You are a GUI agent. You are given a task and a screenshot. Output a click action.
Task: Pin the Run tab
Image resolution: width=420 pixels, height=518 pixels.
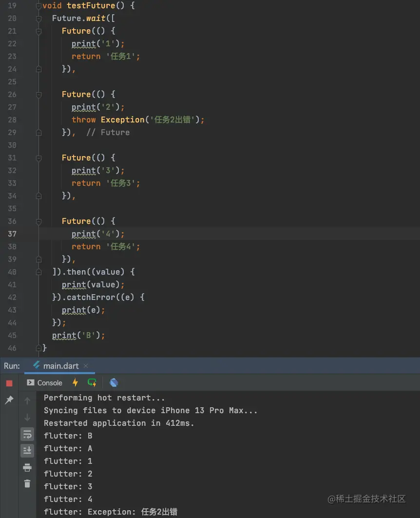point(9,400)
